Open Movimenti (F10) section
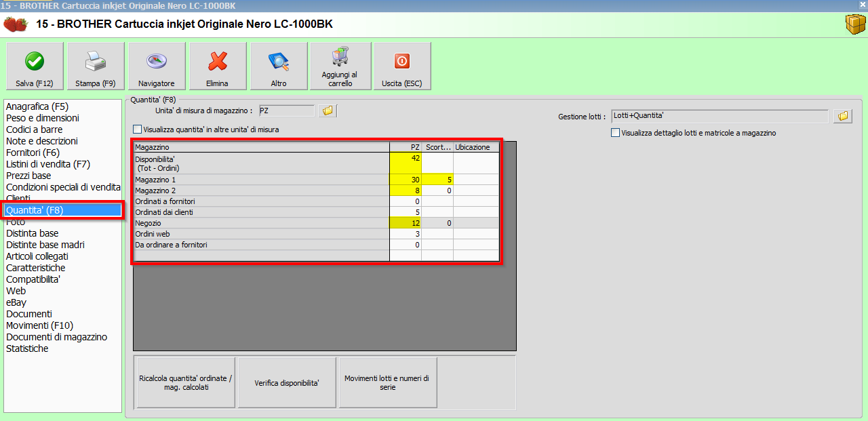Image resolution: width=868 pixels, height=421 pixels. tap(40, 325)
